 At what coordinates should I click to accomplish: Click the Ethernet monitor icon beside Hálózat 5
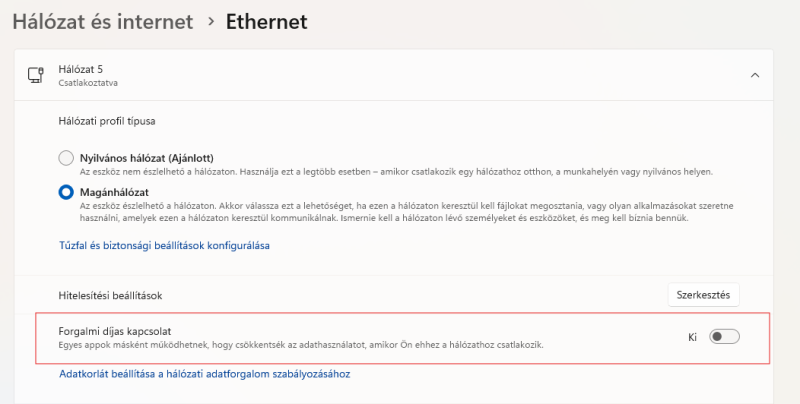(36, 75)
